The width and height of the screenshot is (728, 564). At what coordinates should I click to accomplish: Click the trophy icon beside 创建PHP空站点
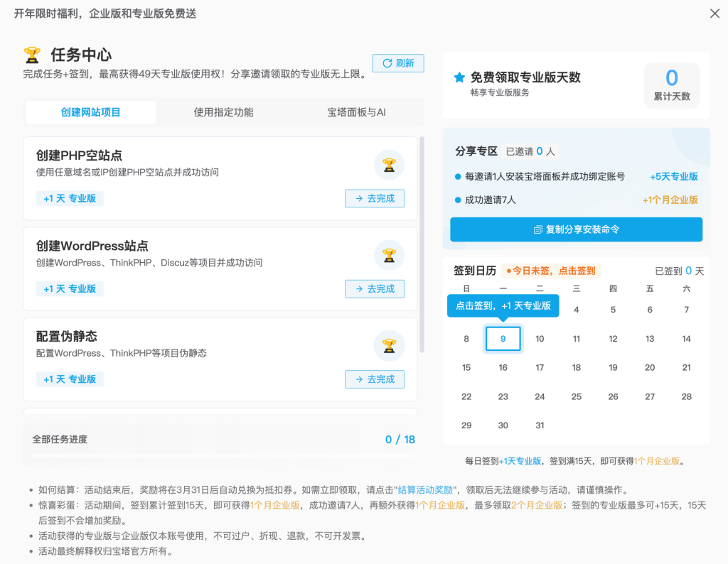(389, 165)
